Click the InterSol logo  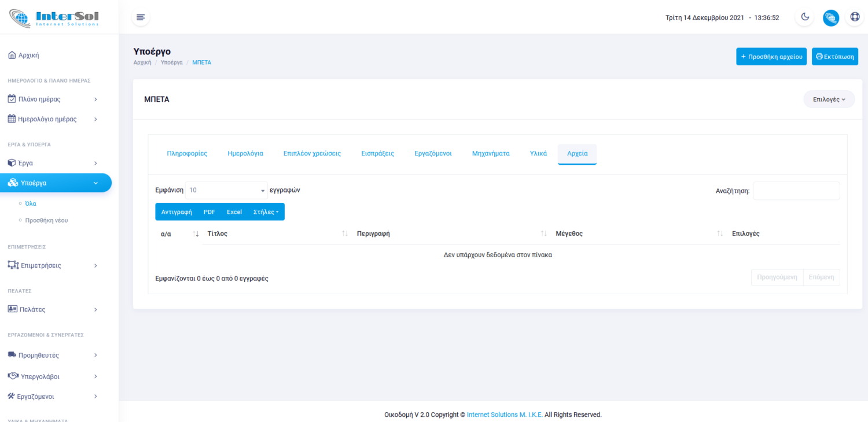55,17
